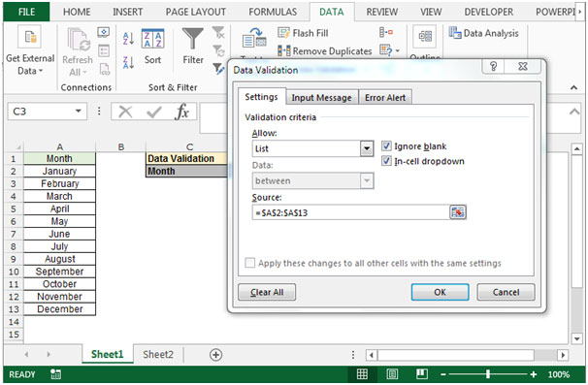588x385 pixels.
Task: Clear the filter icon
Action: pyautogui.click(x=218, y=33)
